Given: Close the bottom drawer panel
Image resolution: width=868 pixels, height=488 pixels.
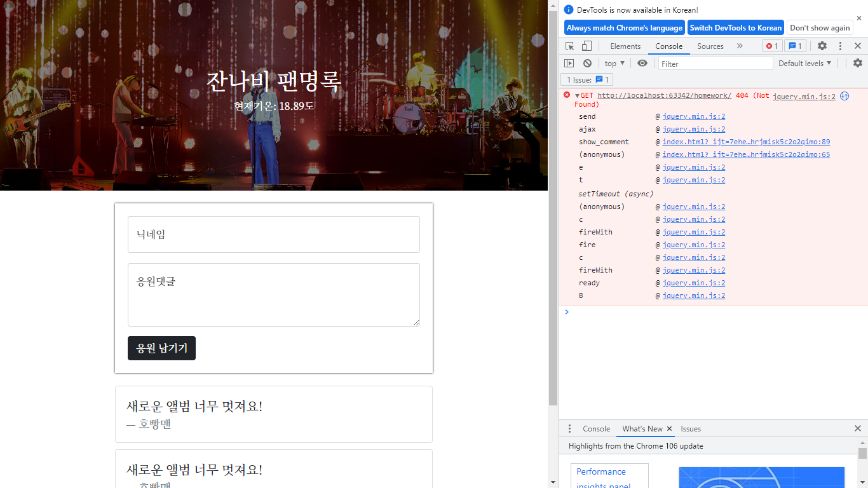Looking at the screenshot, I should [x=858, y=429].
